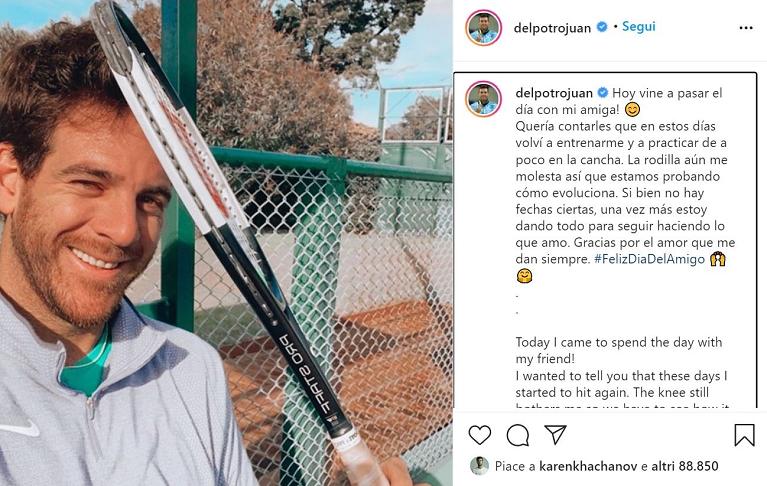The width and height of the screenshot is (767, 486).
Task: Open delpotrojuan username in header
Action: tap(552, 28)
